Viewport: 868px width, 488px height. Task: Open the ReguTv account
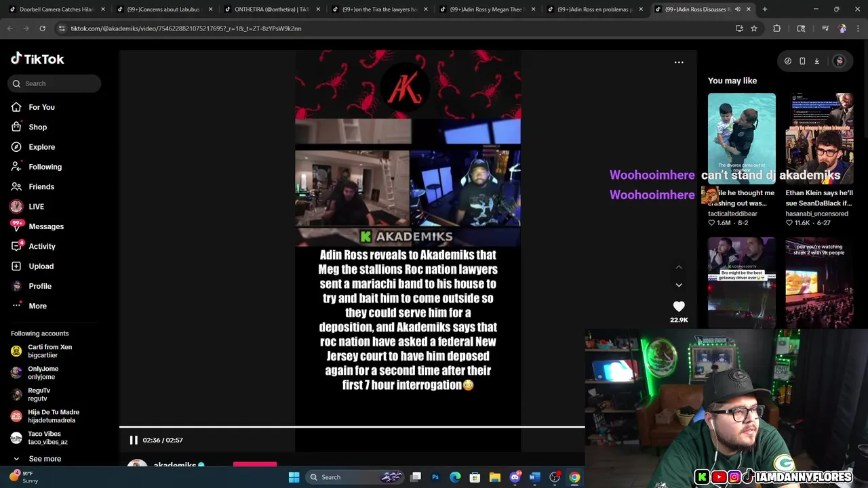31,394
